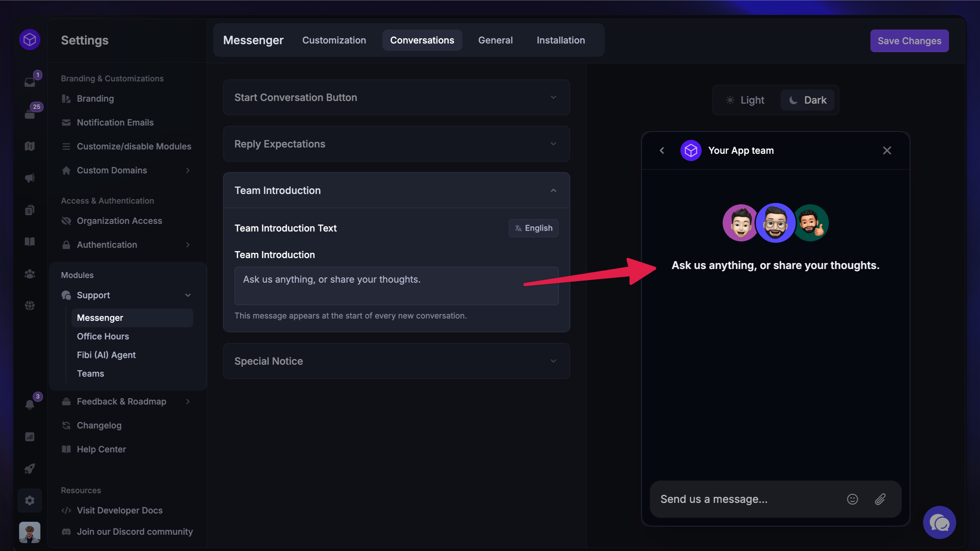The image size is (980, 551).
Task: Click the megaphone announcements icon
Action: coord(30,178)
